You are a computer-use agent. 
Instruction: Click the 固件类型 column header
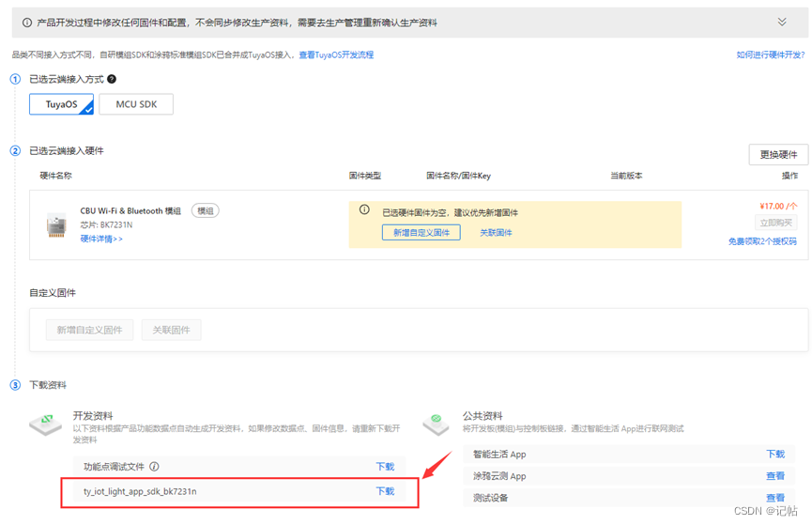pyautogui.click(x=365, y=176)
